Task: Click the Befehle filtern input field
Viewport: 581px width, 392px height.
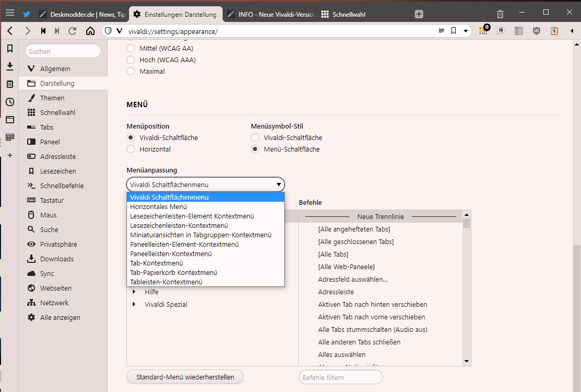Action: point(341,377)
